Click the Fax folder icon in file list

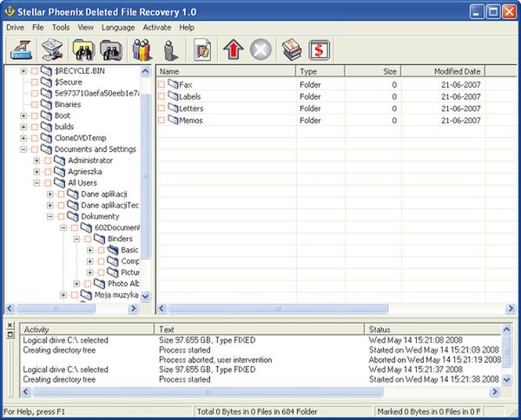pyautogui.click(x=173, y=84)
